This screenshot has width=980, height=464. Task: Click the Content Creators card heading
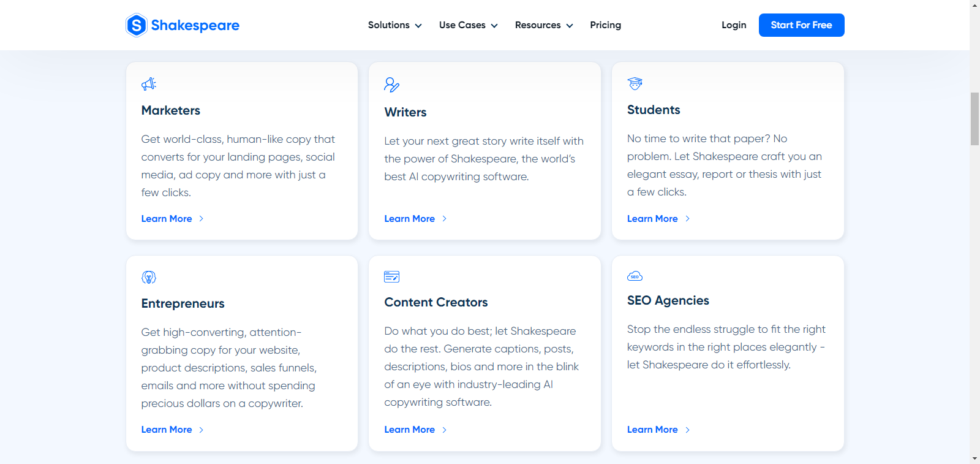(436, 302)
